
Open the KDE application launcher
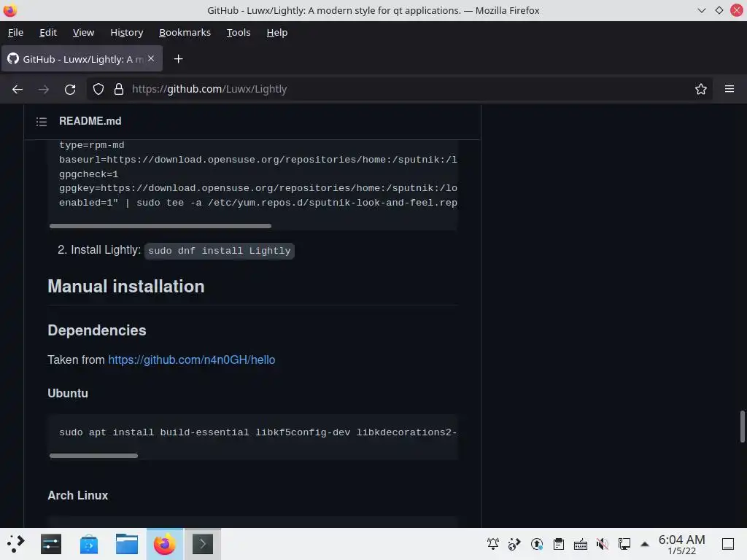[16, 544]
